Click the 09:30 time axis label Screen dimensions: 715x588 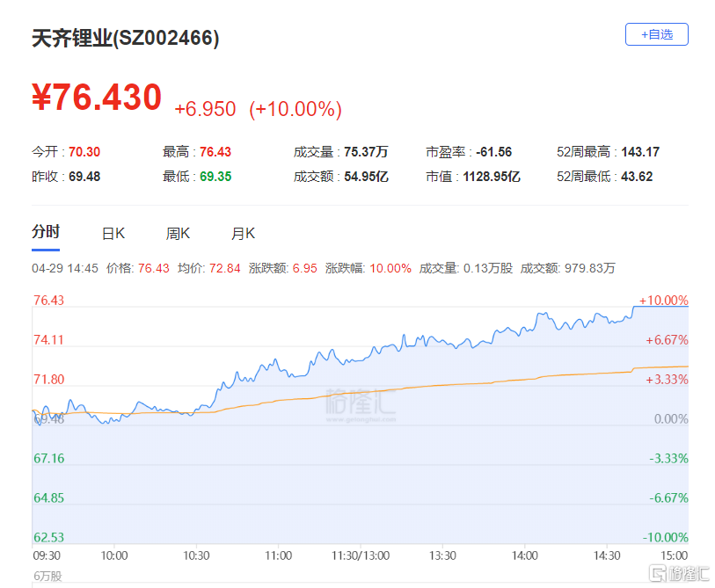[47, 555]
